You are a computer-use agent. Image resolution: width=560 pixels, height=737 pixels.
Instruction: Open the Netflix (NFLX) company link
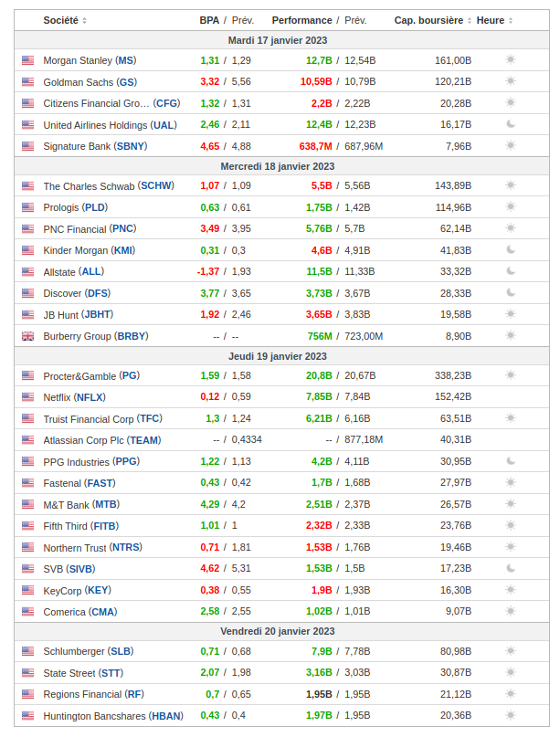click(x=74, y=397)
